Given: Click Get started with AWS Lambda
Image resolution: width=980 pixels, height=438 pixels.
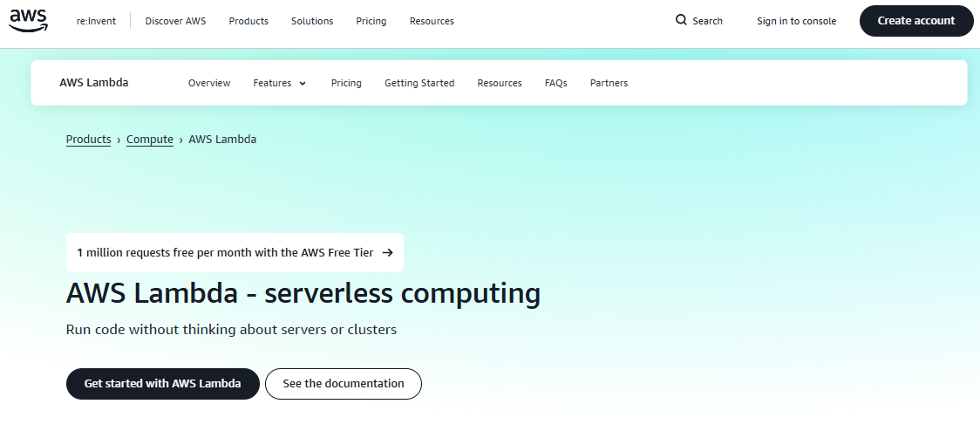Looking at the screenshot, I should 162,384.
